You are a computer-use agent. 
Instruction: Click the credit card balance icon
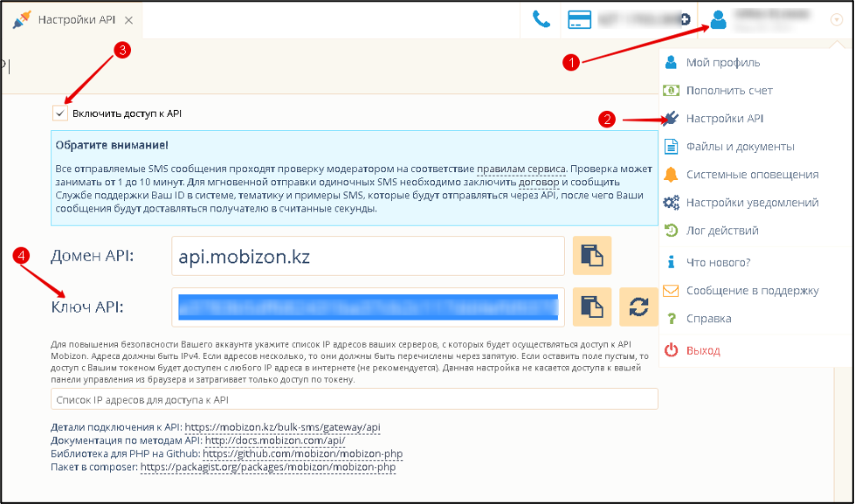[580, 19]
